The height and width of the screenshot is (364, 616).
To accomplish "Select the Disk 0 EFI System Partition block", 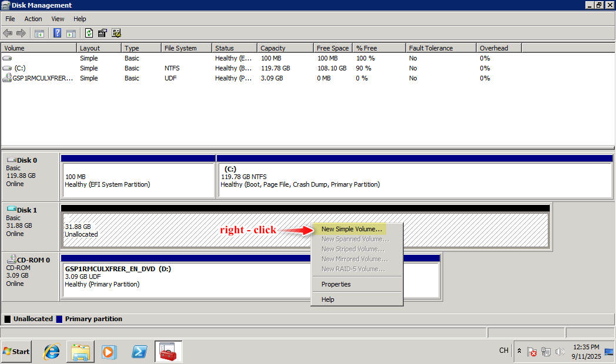I will point(138,180).
